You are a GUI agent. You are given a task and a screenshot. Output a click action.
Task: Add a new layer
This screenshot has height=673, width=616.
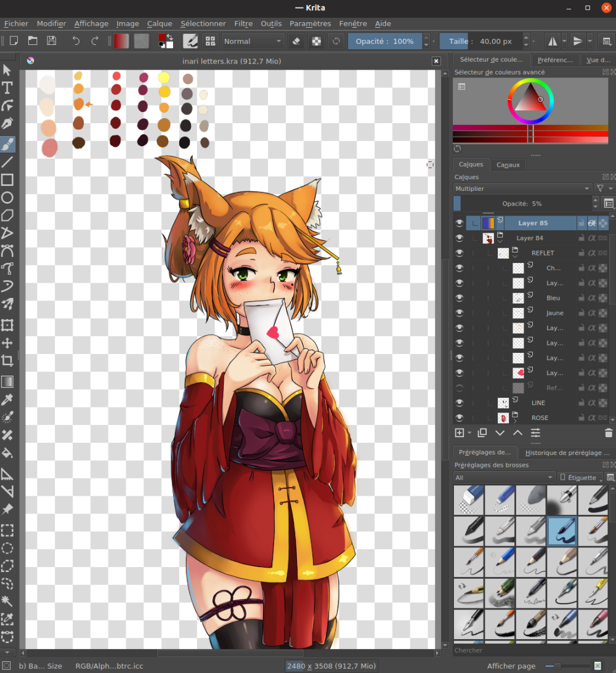[x=460, y=433]
